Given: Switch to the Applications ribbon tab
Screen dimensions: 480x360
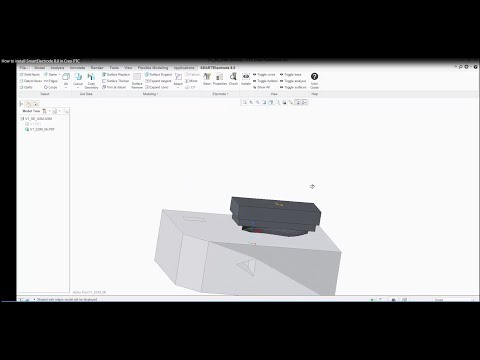Looking at the screenshot, I should [x=184, y=68].
